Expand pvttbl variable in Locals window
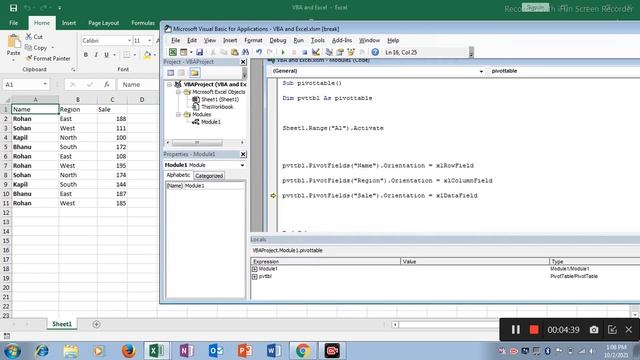This screenshot has width=640, height=360. click(255, 277)
